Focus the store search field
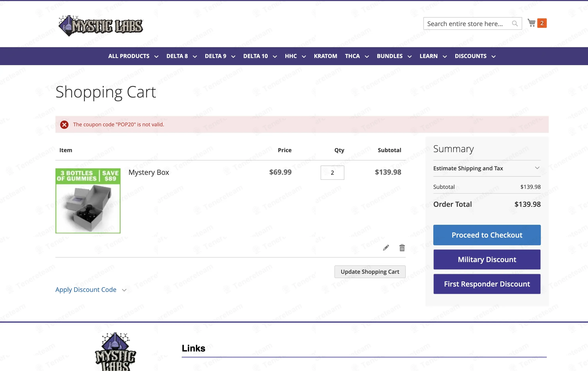This screenshot has width=588, height=371. (x=473, y=23)
